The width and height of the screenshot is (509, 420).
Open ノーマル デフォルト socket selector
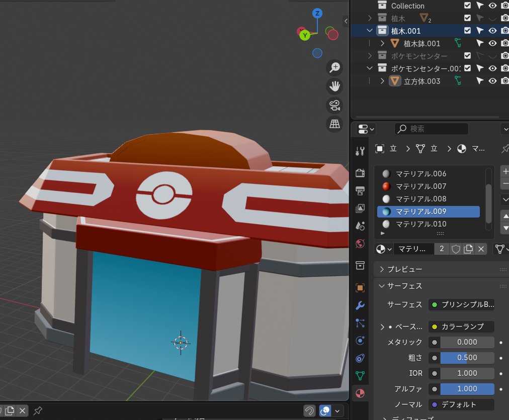pos(462,405)
